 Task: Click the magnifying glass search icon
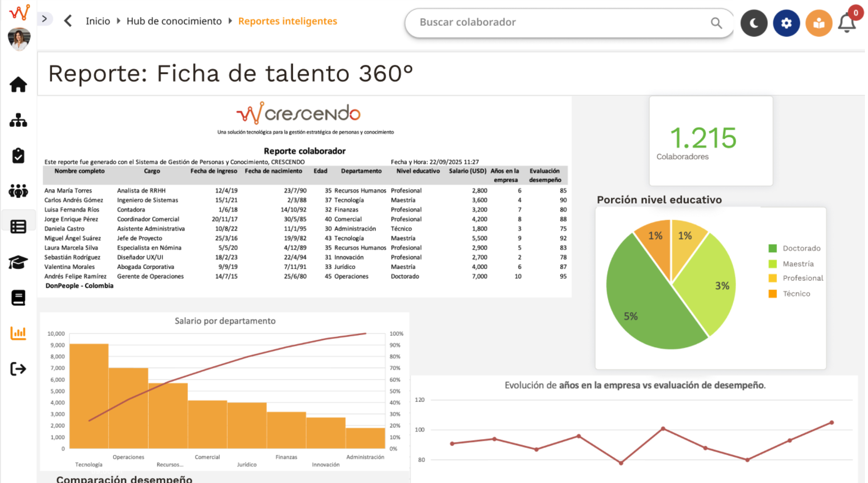pos(716,23)
